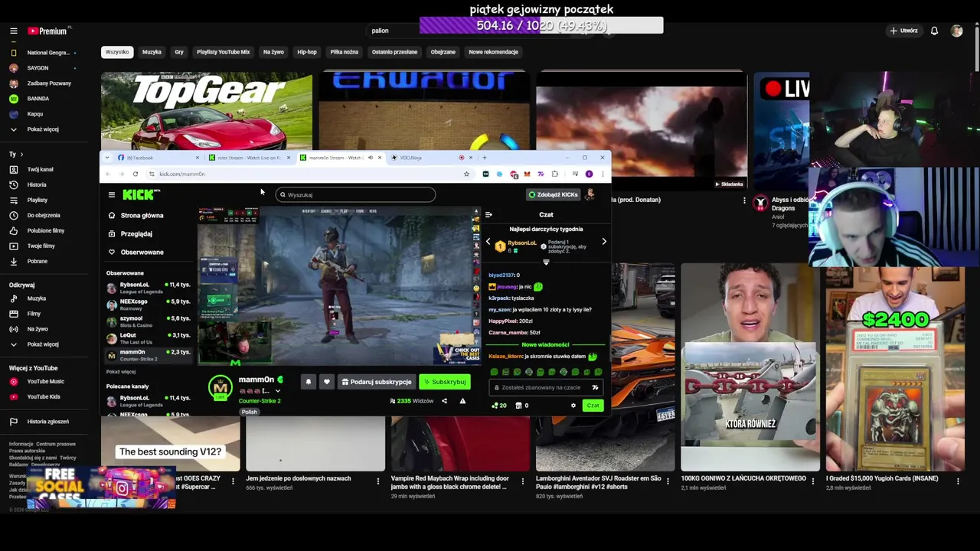The height and width of the screenshot is (551, 980).
Task: Click the KICK logo
Action: point(139,194)
